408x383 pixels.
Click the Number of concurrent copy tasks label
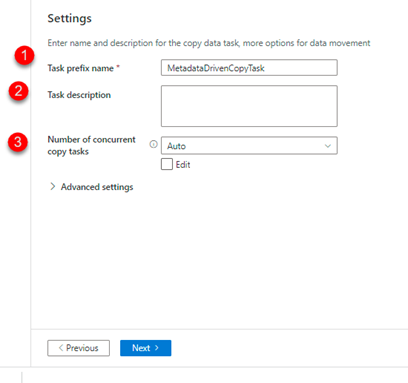pyautogui.click(x=91, y=145)
